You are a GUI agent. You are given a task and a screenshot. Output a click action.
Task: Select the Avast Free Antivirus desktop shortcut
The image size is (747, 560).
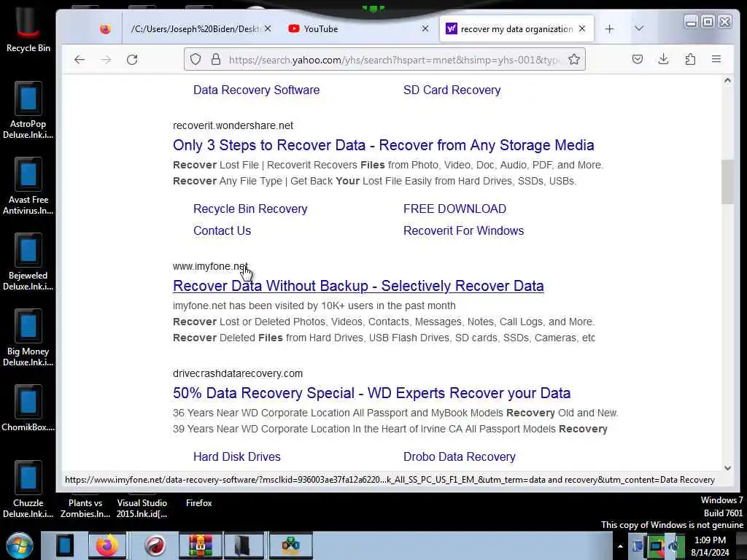point(28,186)
